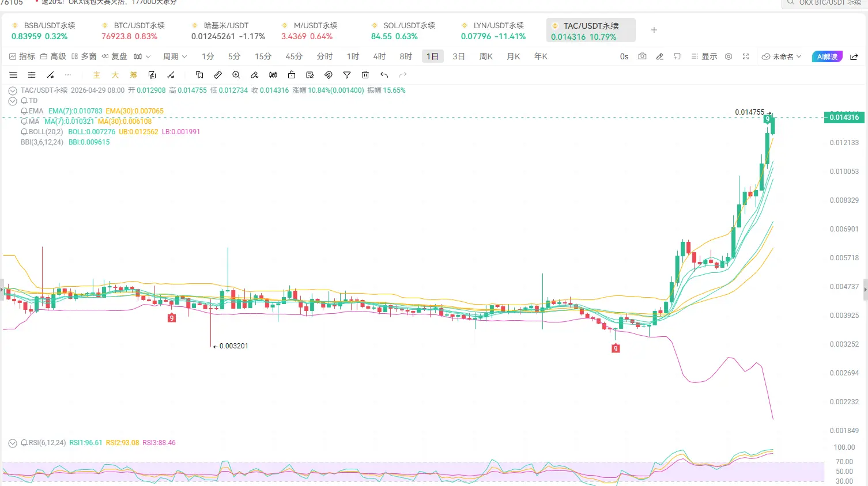Click the copy-bookmark tool icon
868x486 pixels.
pos(199,75)
